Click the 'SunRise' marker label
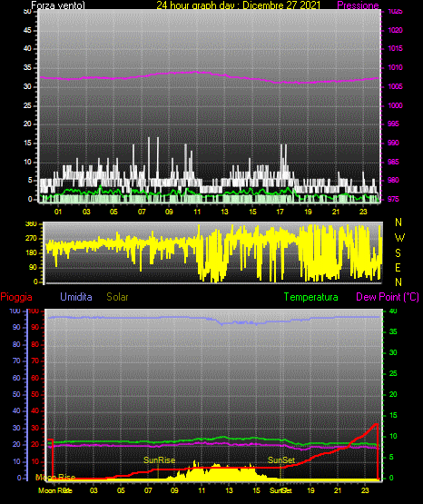Viewport: 423px width, 504px height. (160, 460)
